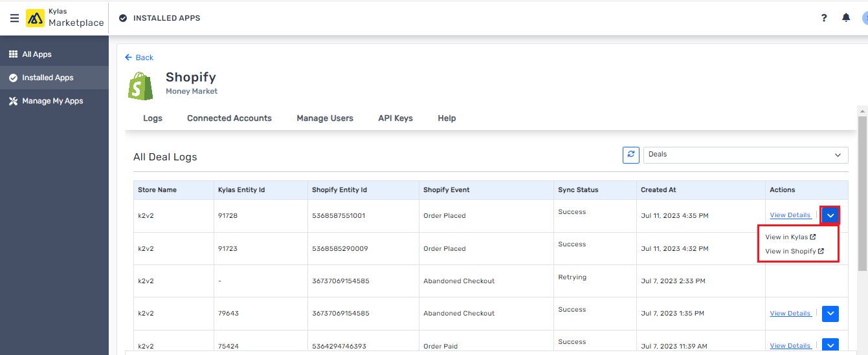Click the user avatar in top bar
Image resolution: width=868 pixels, height=355 pixels.
click(864, 18)
